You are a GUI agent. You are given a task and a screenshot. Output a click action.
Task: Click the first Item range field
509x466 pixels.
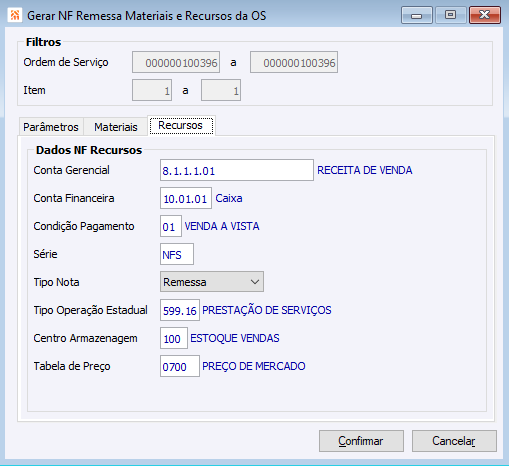click(152, 90)
